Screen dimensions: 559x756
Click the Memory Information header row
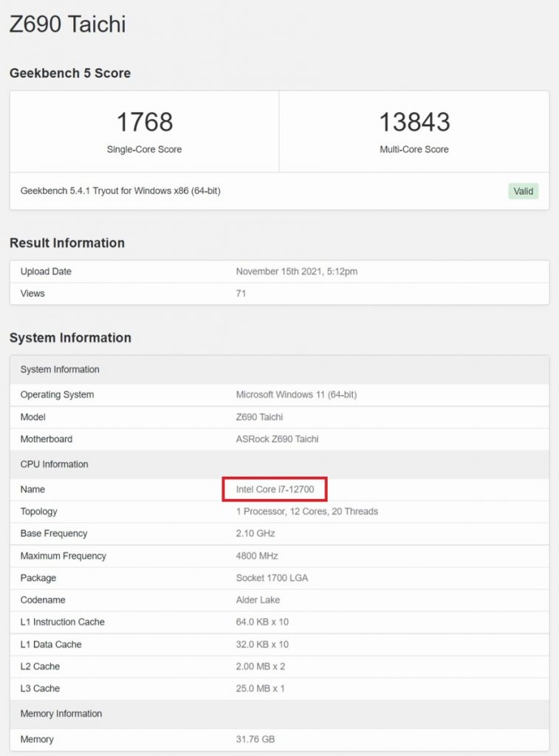point(279,714)
